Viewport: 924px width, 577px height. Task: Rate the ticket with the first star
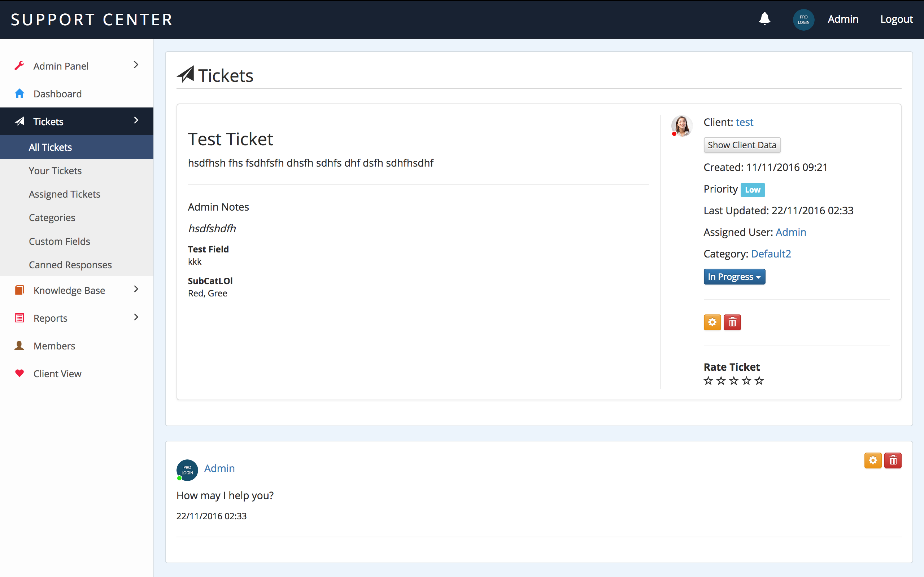pos(708,381)
